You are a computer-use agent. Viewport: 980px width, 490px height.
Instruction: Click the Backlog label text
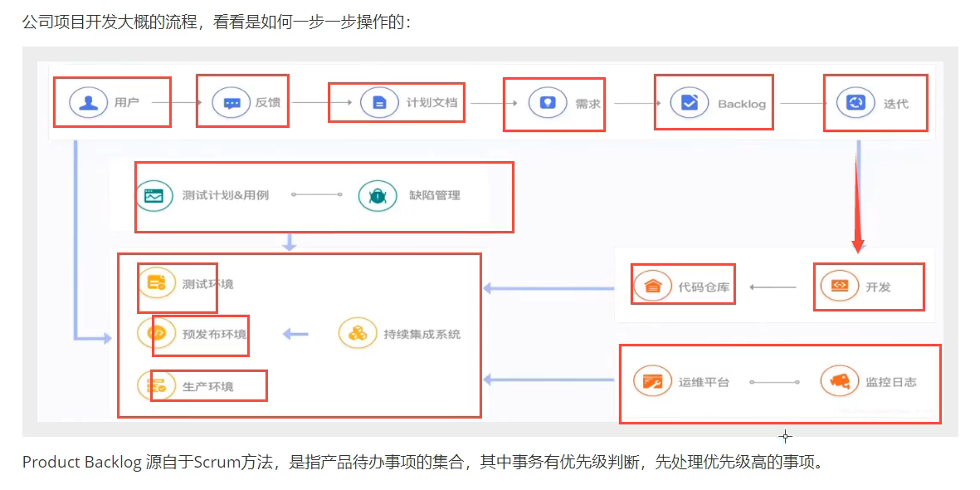[x=741, y=104]
